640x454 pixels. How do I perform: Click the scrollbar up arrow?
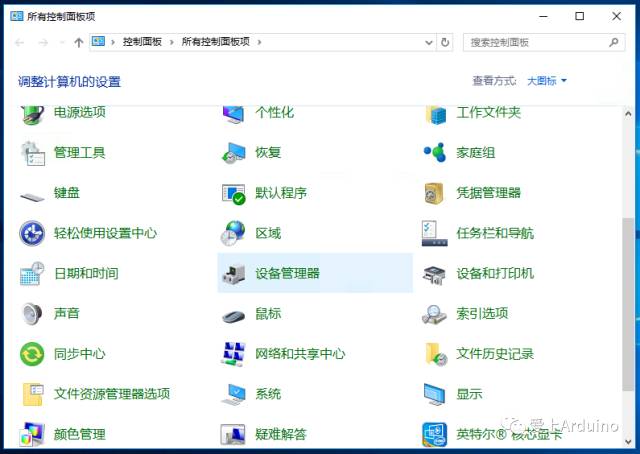(x=628, y=114)
